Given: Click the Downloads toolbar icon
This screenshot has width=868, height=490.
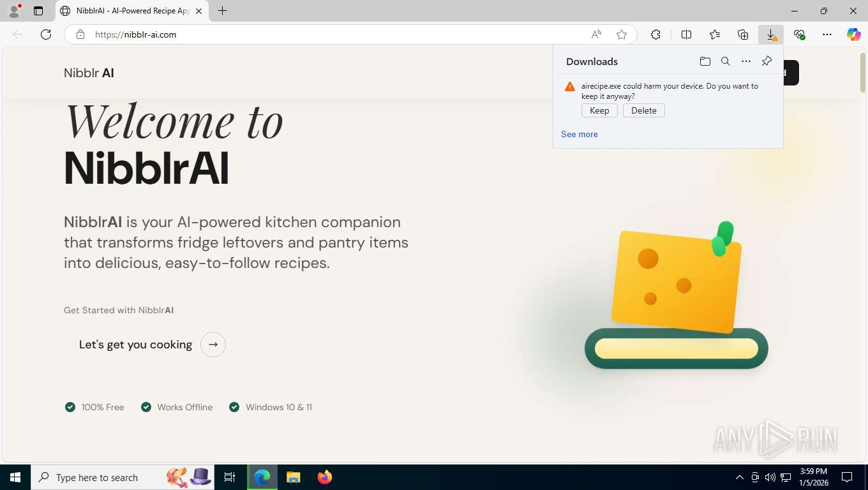Looking at the screenshot, I should 771,34.
